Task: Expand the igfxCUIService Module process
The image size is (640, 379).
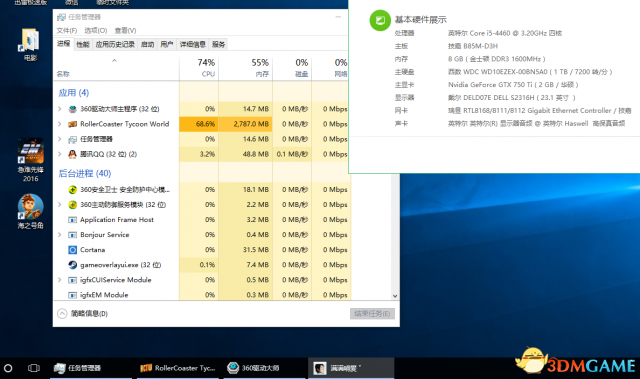Action: coord(60,280)
